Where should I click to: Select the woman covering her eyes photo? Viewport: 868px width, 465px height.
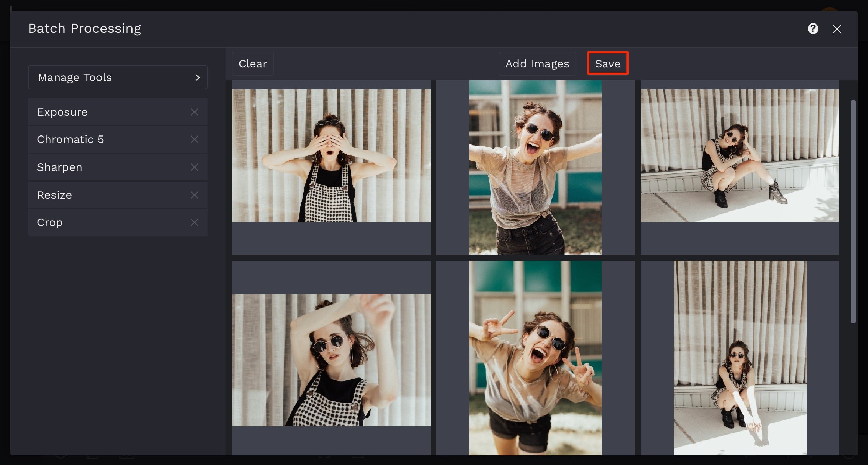click(x=331, y=156)
